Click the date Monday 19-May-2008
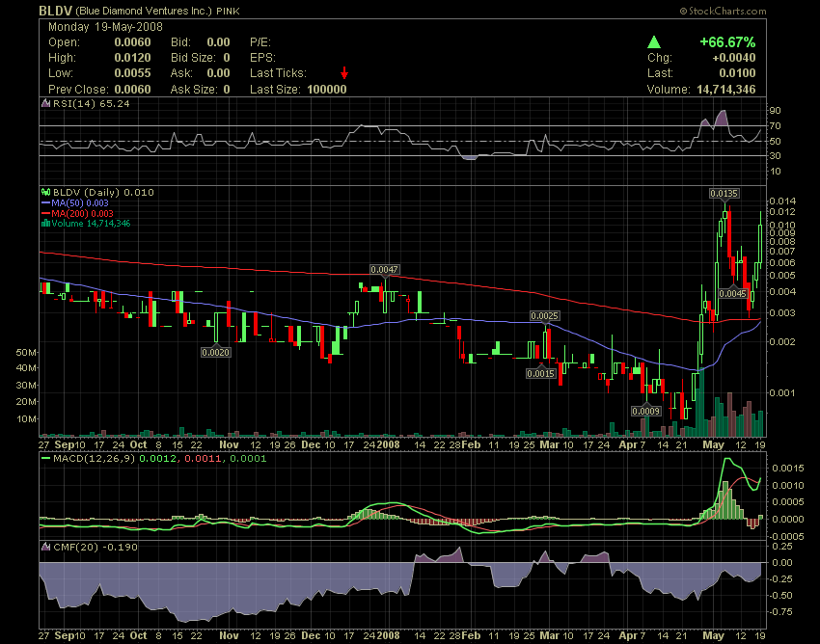This screenshot has height=644, width=820. pyautogui.click(x=105, y=27)
